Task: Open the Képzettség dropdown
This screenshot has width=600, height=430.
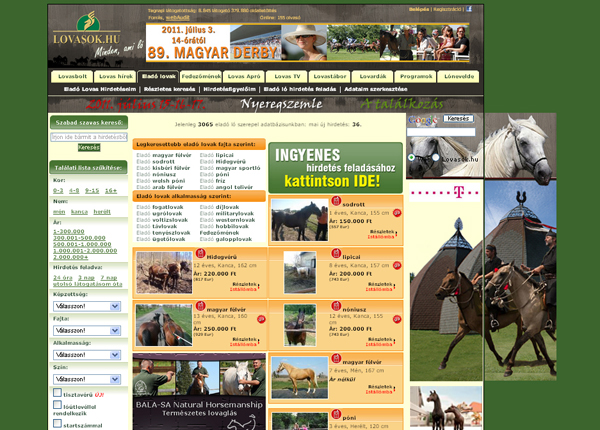Action: point(87,306)
